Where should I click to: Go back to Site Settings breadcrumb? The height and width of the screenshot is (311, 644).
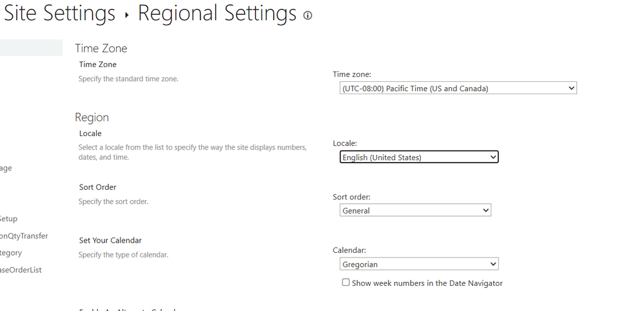click(59, 13)
